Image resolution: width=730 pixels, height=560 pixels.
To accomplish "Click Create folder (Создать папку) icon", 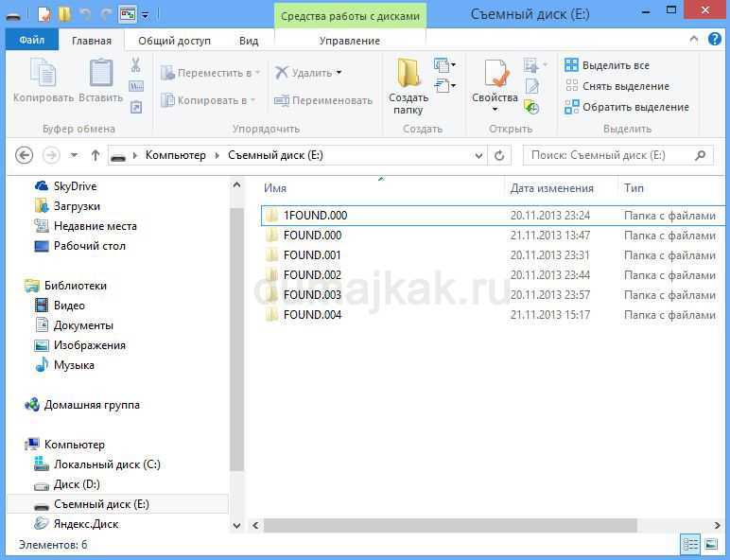I will (408, 73).
